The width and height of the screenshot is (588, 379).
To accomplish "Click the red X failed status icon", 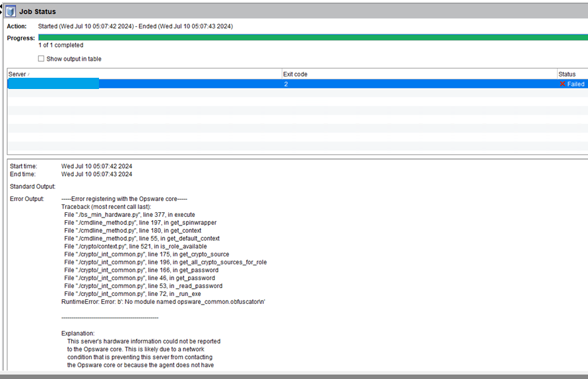I will pyautogui.click(x=562, y=84).
